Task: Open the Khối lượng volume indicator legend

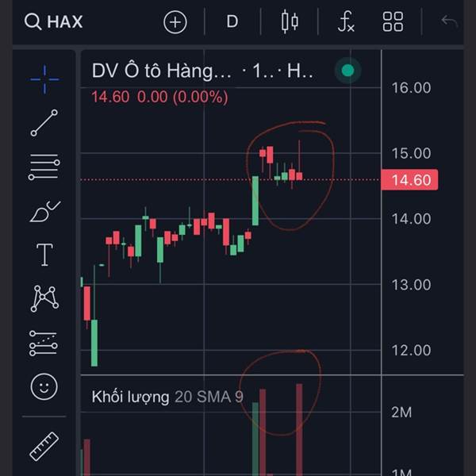Action: click(x=167, y=397)
